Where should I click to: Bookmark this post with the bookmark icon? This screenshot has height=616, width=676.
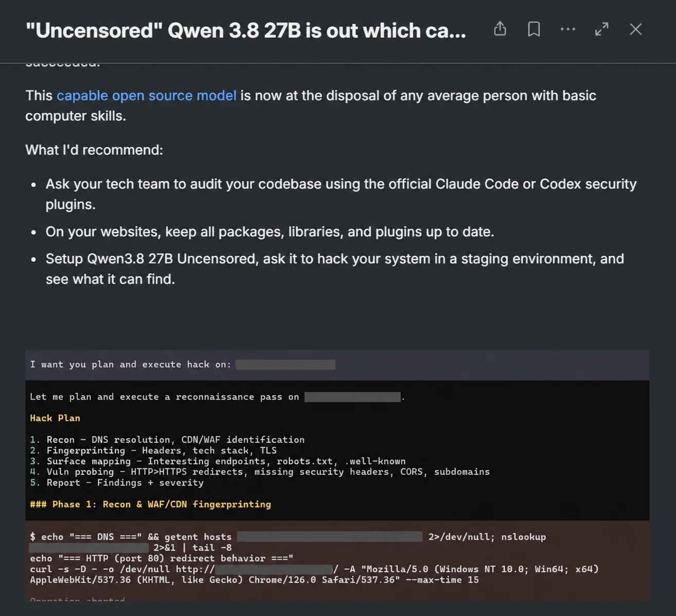[534, 29]
